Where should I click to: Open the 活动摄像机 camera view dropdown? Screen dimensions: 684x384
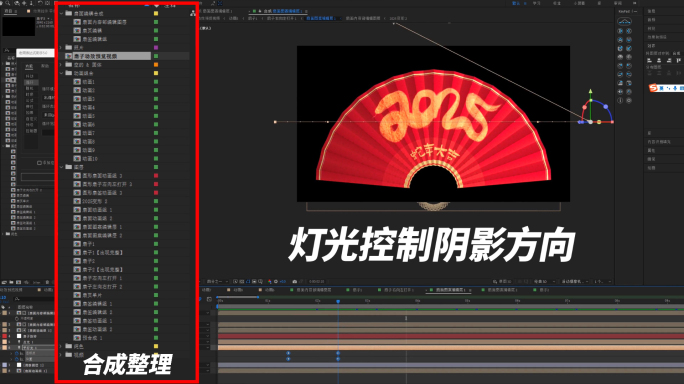(575, 281)
